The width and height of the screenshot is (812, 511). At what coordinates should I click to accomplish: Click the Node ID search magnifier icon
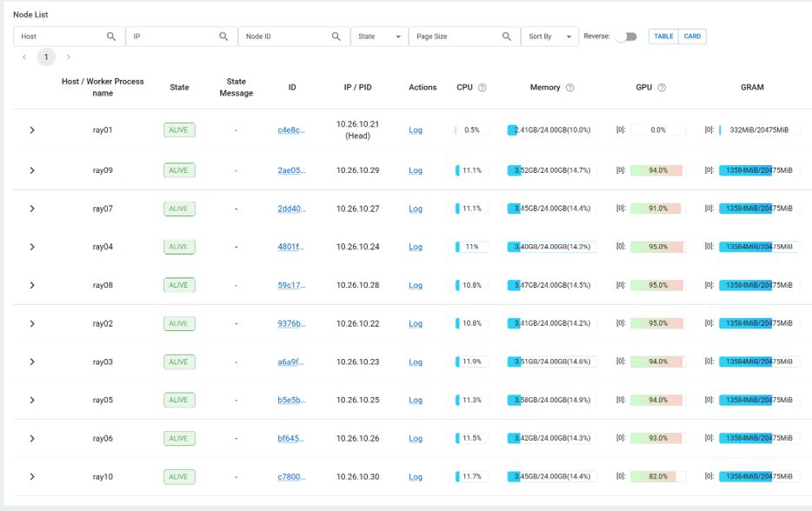point(336,36)
